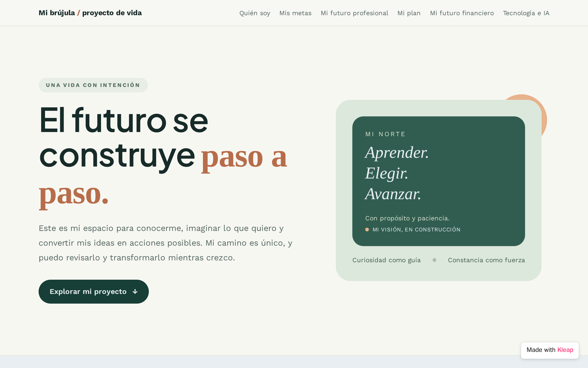
Task: Select Mi plan in top navigation
Action: [x=409, y=13]
